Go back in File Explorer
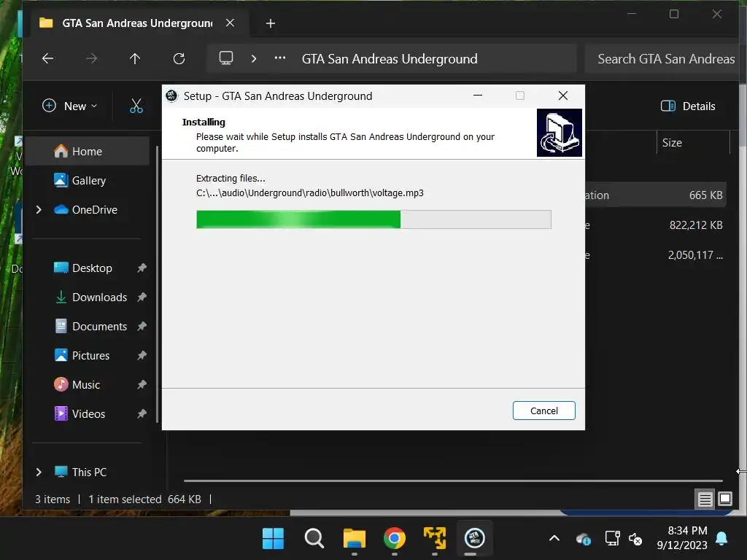 pos(47,58)
